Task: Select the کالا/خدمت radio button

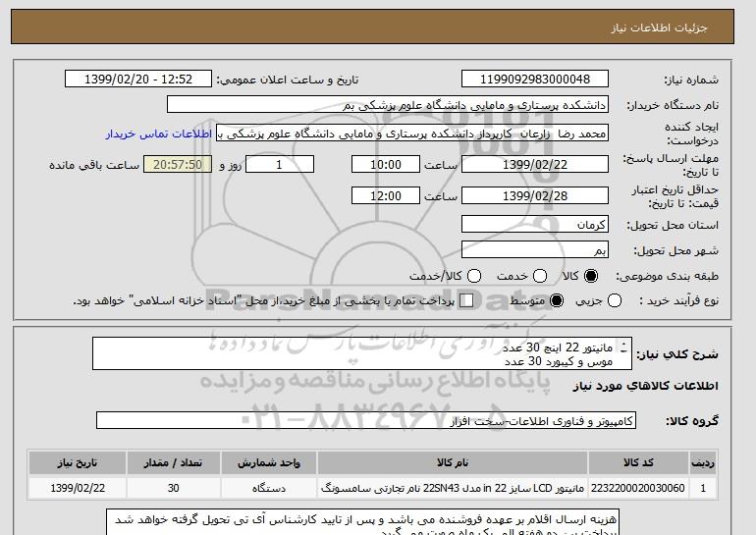Action: click(x=474, y=276)
